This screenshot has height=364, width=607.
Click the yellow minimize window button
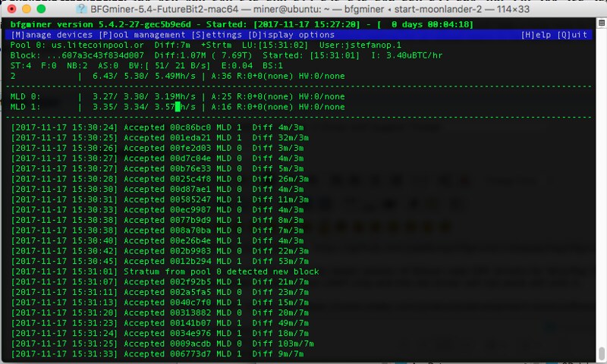click(x=27, y=8)
